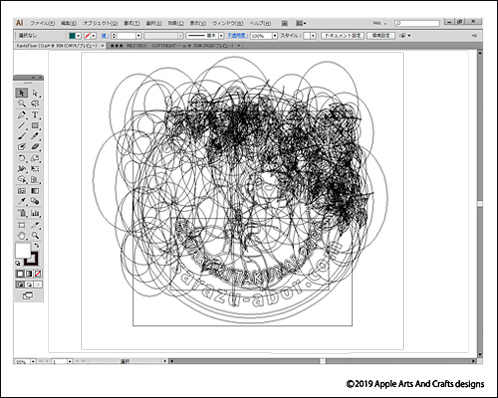Set paint to None

(38, 274)
